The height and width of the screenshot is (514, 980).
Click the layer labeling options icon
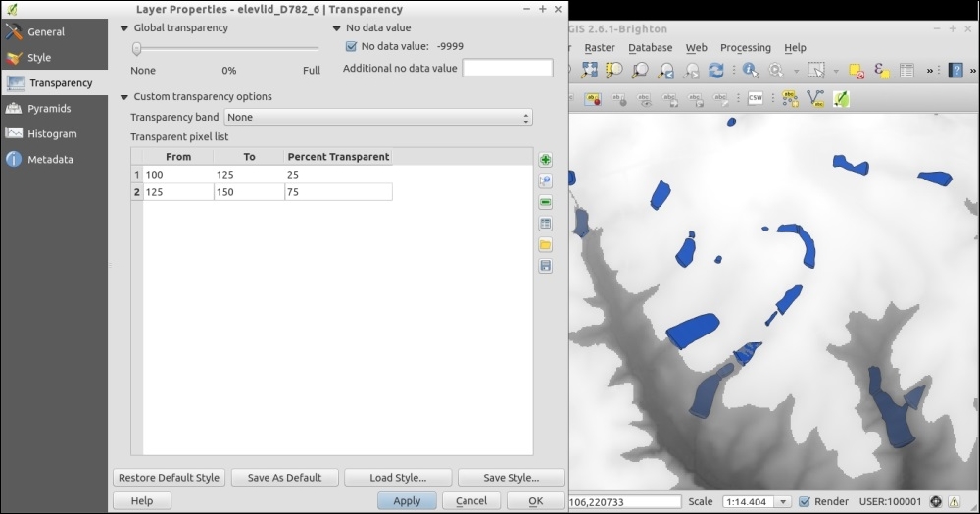[x=593, y=99]
